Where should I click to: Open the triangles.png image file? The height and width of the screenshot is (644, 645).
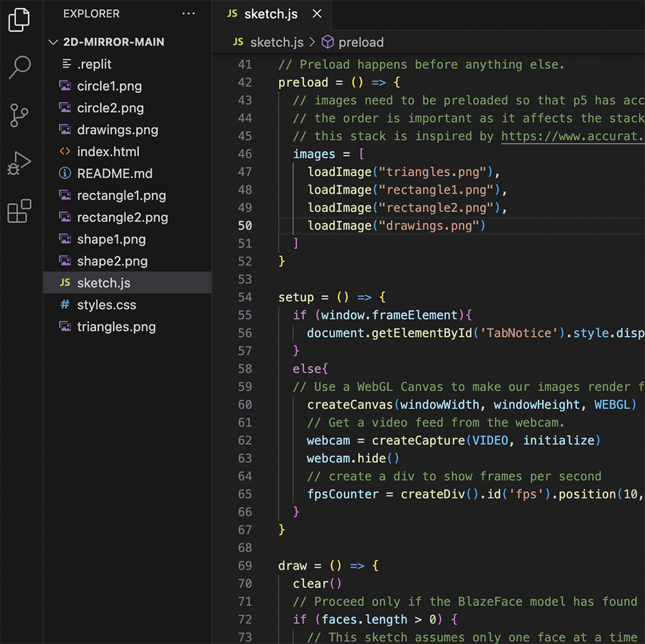pyautogui.click(x=116, y=327)
